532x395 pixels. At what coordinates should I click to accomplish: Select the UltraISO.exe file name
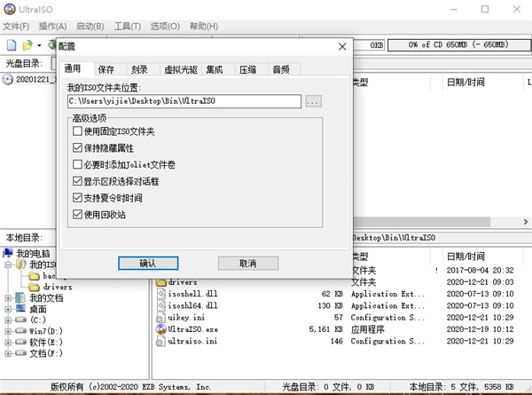click(x=193, y=329)
